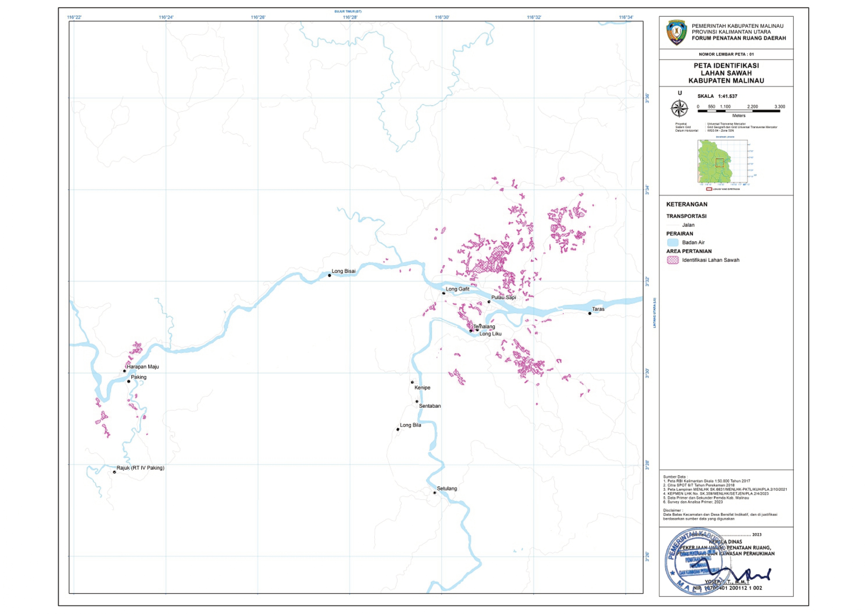Image resolution: width=868 pixels, height=614 pixels.
Task: Click the Rajuk (RT IV Paking) point marker
Action: 114,472
